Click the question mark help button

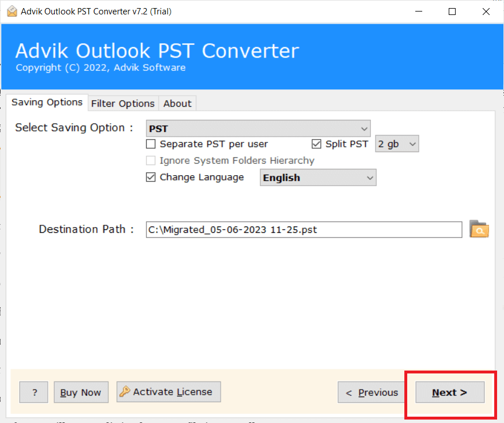click(34, 392)
